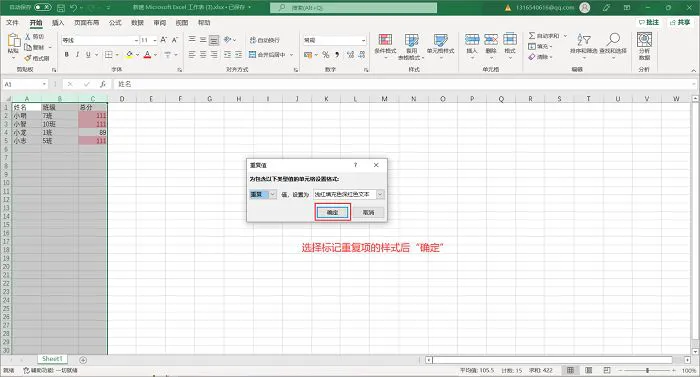
Task: Open Format as Table gallery
Action: pos(411,46)
